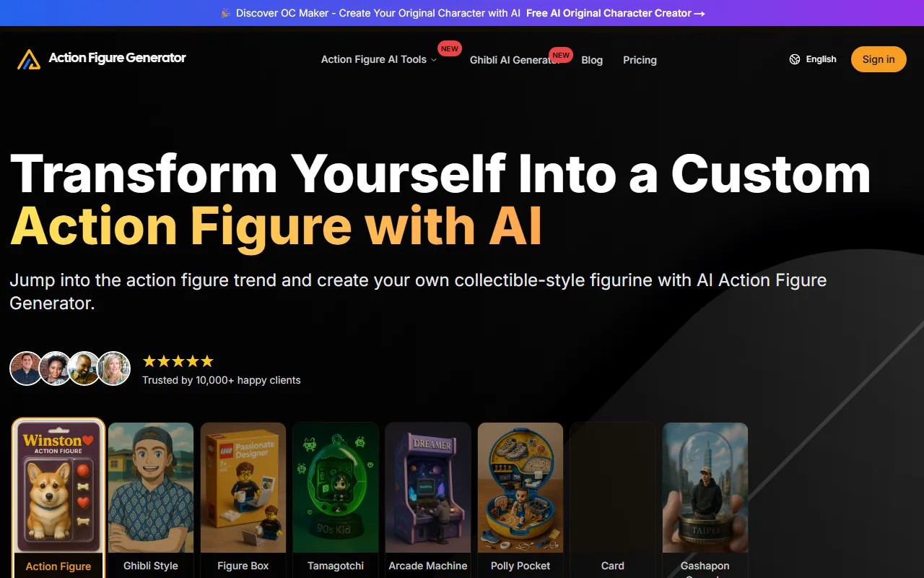Click the chevron next to Action Figure AI Tools
The height and width of the screenshot is (578, 924).
(x=434, y=60)
